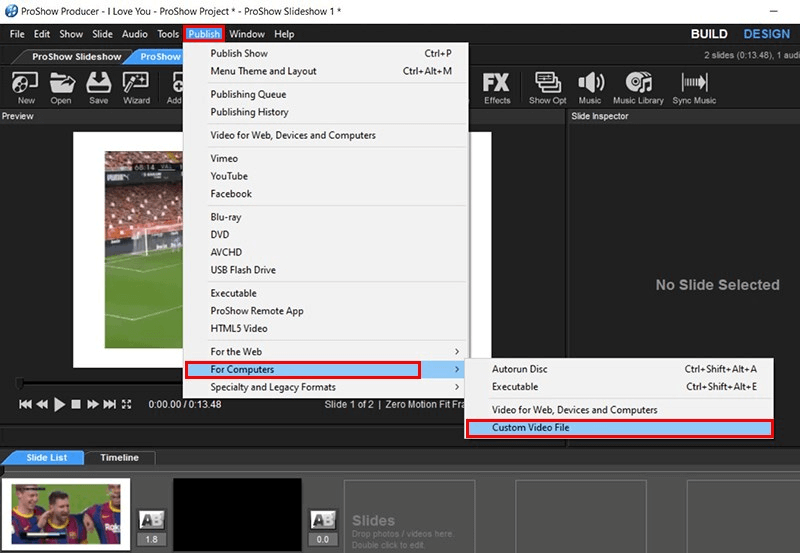
Task: Toggle full screen preview
Action: click(x=126, y=405)
